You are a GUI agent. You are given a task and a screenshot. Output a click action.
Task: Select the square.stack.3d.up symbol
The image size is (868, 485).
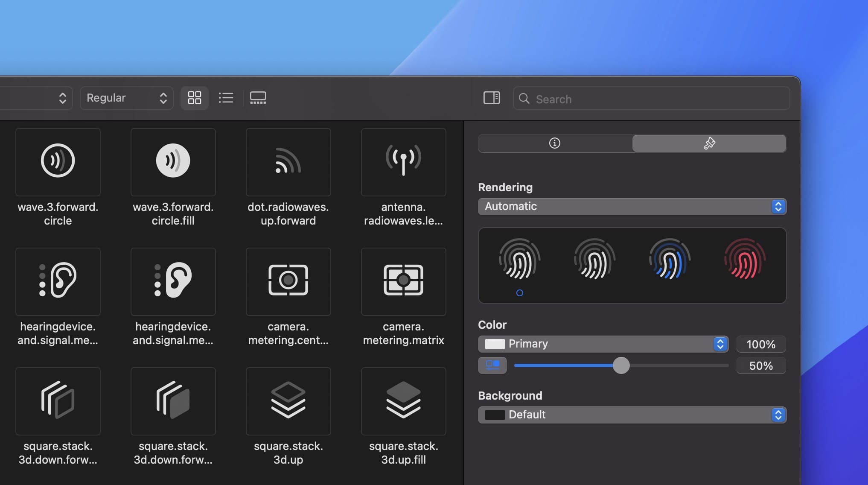288,401
